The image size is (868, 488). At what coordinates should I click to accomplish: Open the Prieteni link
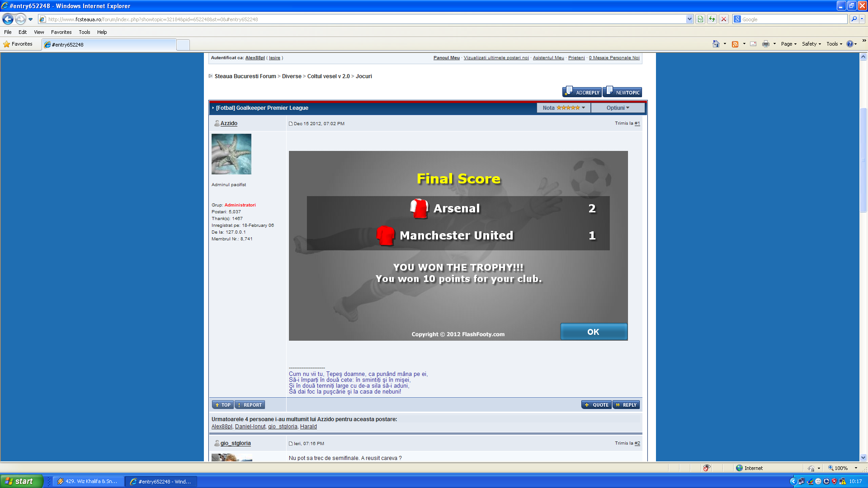(x=576, y=58)
